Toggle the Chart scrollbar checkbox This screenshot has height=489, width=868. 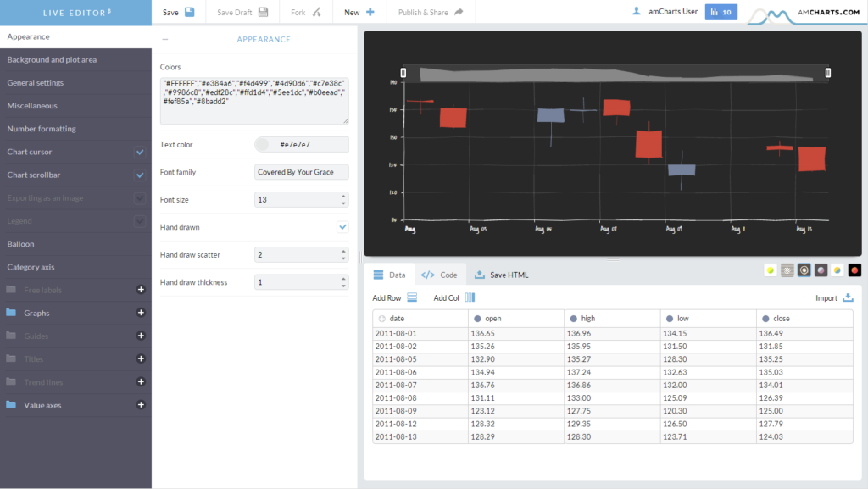[140, 175]
